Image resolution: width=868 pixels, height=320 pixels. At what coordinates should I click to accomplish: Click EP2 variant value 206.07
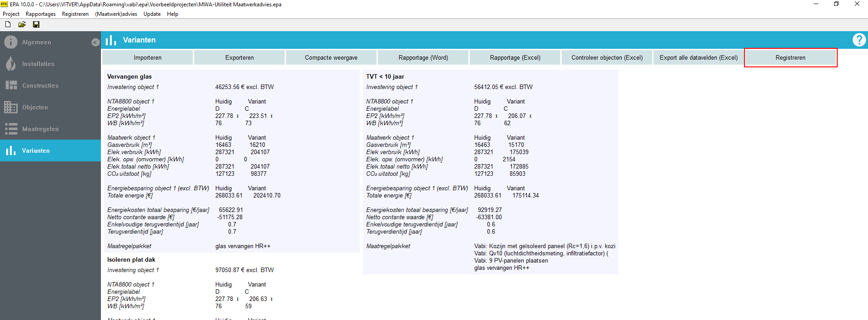[x=517, y=116]
